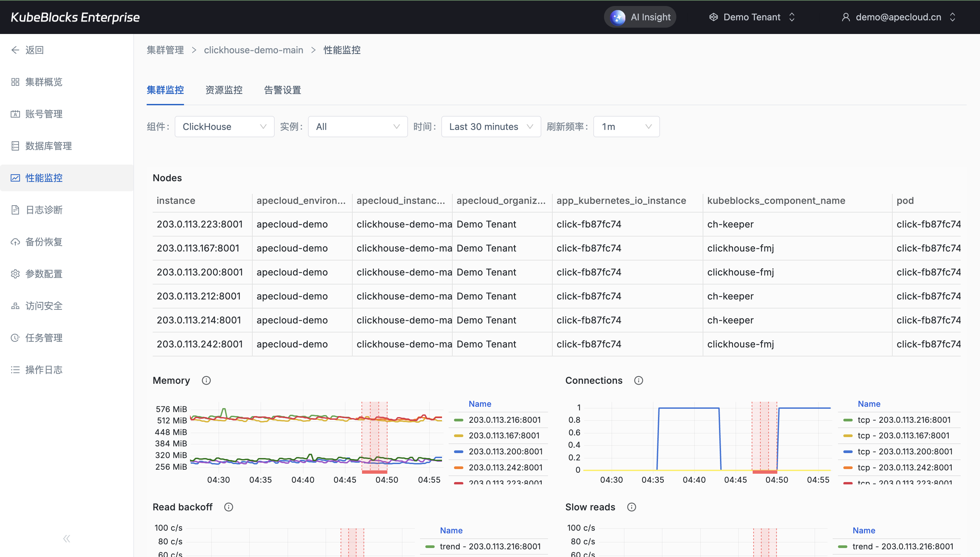Click the Read backoff info icon
Screen dimensions: 980x557
coord(228,507)
